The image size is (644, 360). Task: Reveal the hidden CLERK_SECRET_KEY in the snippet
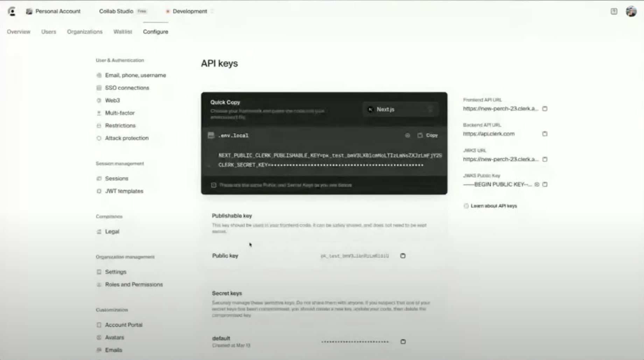click(x=407, y=136)
